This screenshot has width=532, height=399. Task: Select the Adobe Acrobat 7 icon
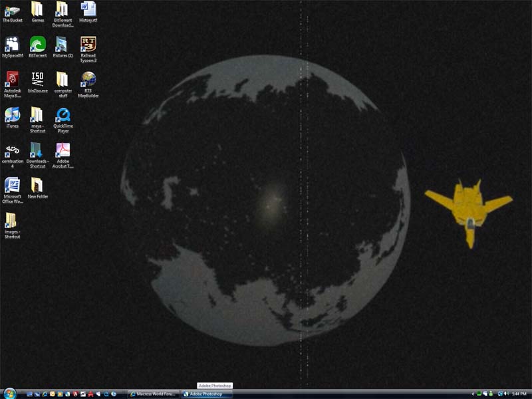63,156
